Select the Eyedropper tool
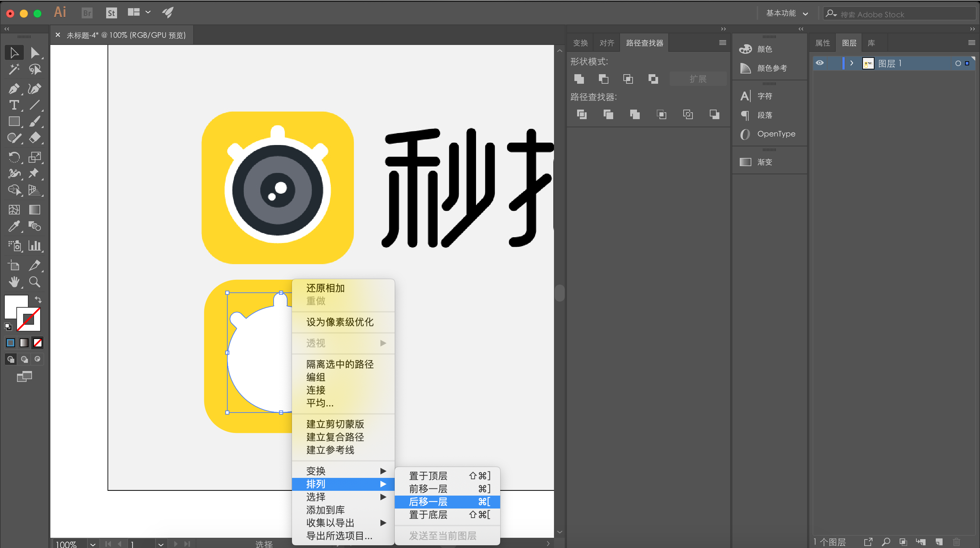Screen dimensions: 980x548 point(14,226)
